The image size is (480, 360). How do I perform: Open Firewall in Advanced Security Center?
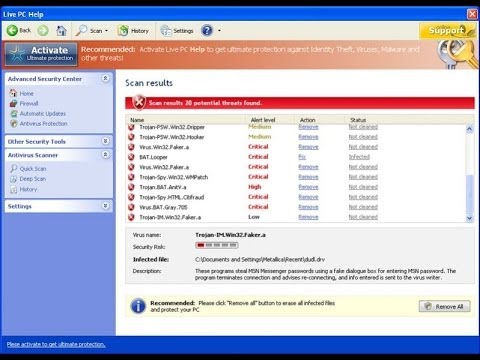click(x=29, y=103)
